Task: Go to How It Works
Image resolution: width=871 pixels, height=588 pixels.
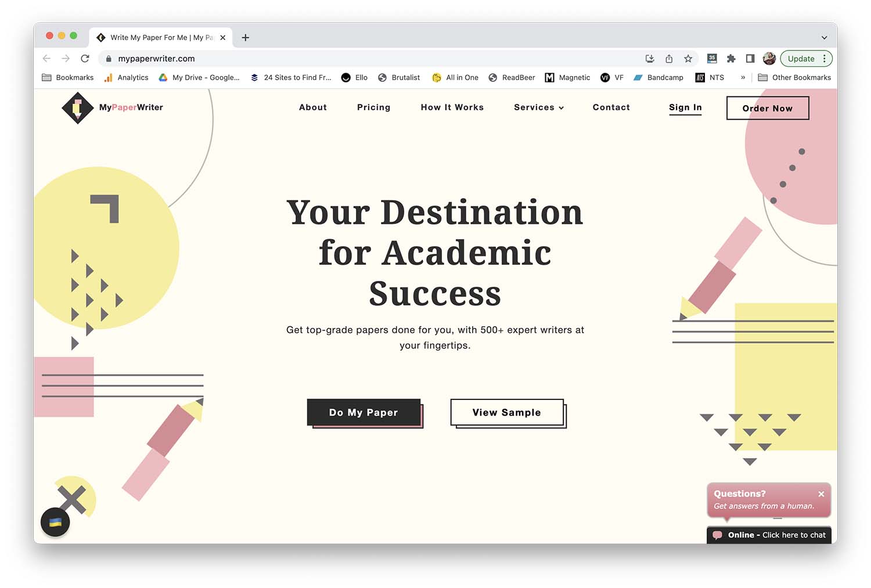Action: (x=452, y=107)
